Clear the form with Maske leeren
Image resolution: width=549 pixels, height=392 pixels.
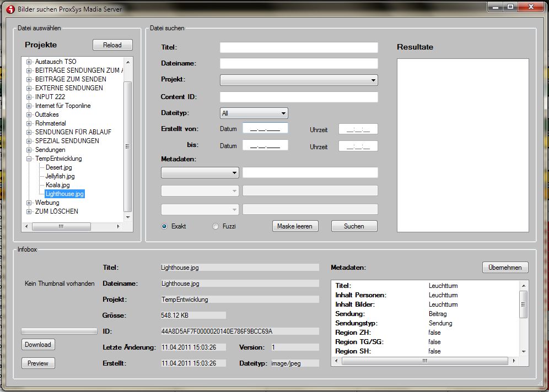pyautogui.click(x=295, y=226)
